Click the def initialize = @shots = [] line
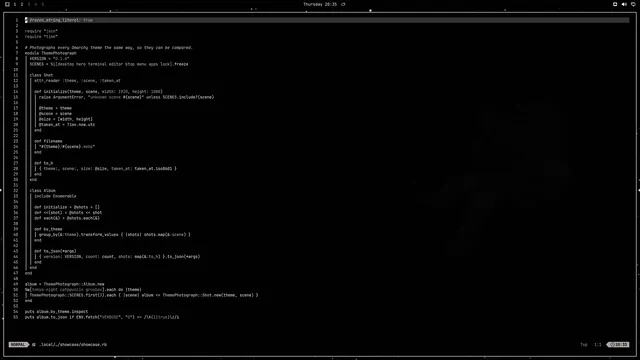Screen dimensions: 640x360 click(67, 207)
